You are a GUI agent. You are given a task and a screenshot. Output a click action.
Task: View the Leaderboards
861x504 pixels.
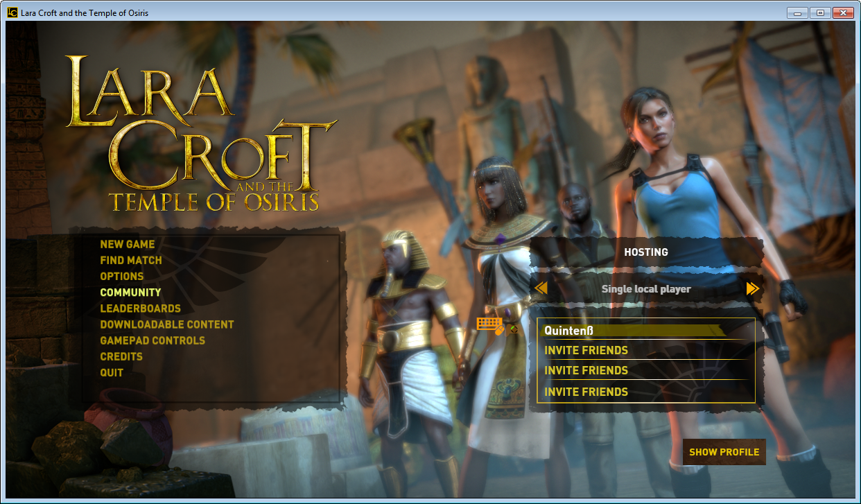pyautogui.click(x=140, y=308)
